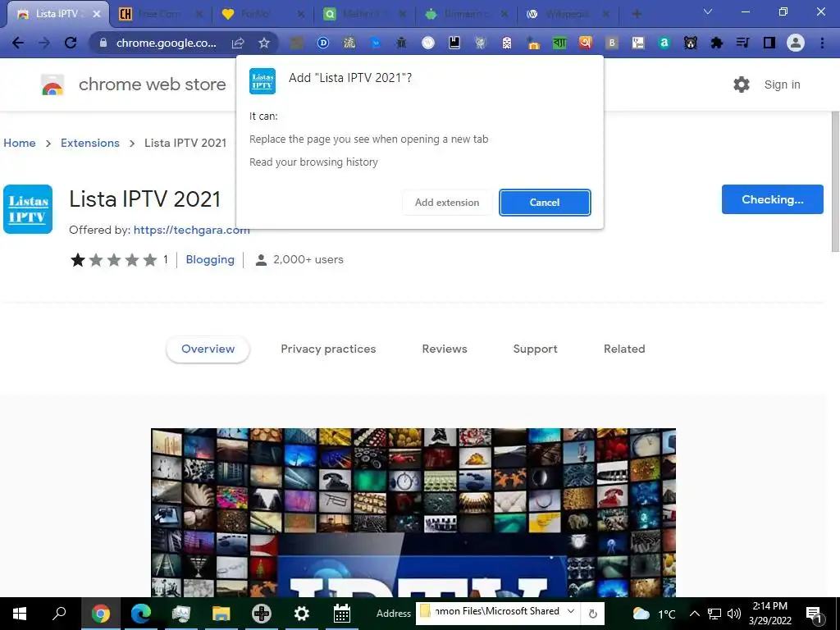Switch to the Lista IPTV tab
This screenshot has width=840, height=630.
[57, 14]
